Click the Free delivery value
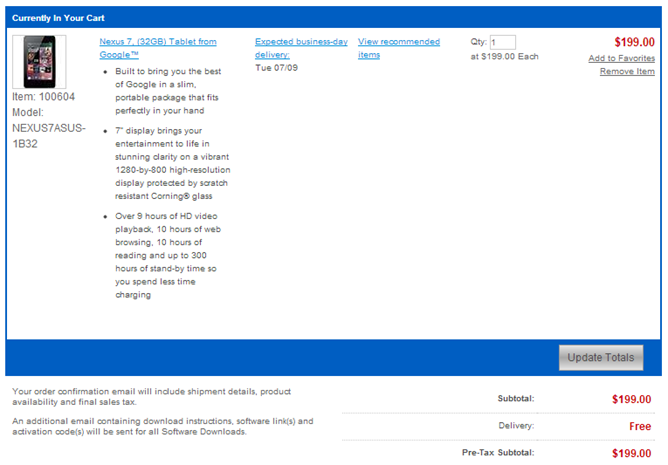 click(640, 426)
